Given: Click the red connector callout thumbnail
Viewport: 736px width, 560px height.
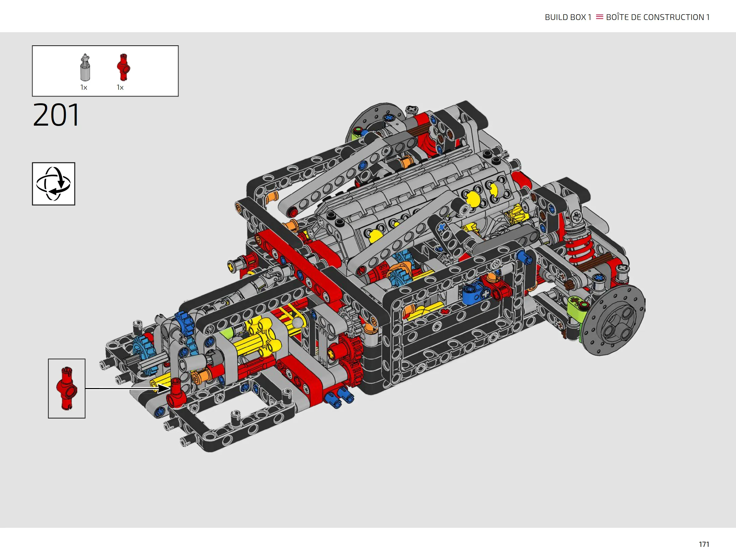Looking at the screenshot, I should tap(67, 388).
